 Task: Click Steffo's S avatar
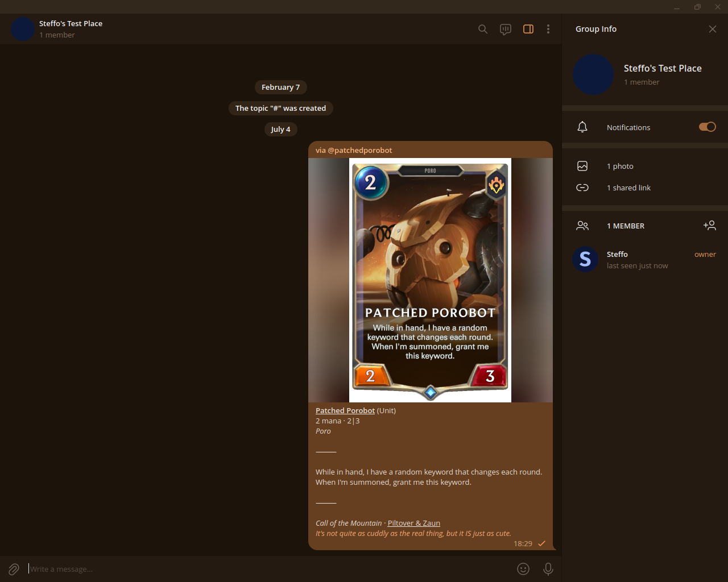pos(585,260)
